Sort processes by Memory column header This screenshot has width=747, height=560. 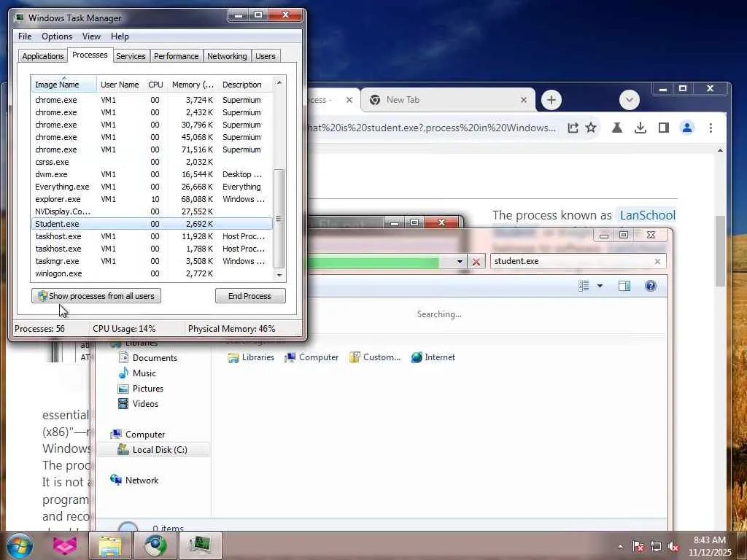point(193,85)
